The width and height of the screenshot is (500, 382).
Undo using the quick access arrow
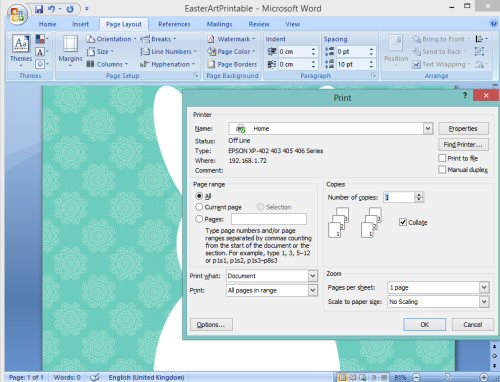click(x=52, y=9)
